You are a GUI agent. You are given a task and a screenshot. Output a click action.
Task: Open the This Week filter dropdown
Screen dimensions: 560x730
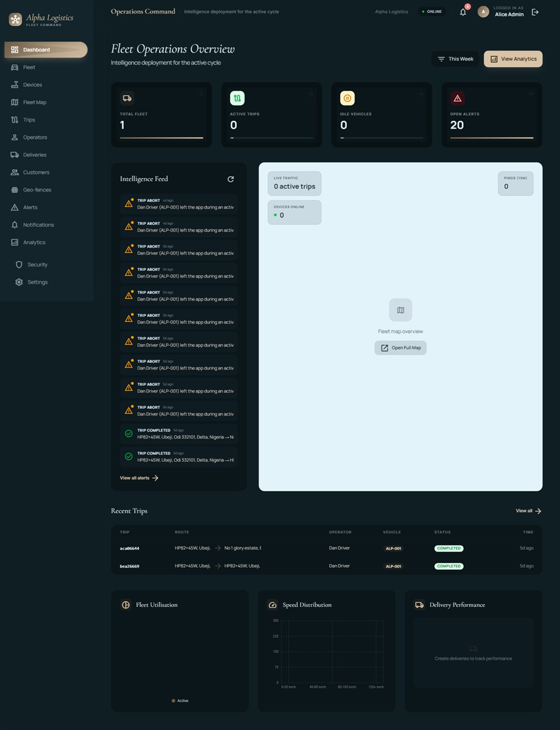click(456, 59)
